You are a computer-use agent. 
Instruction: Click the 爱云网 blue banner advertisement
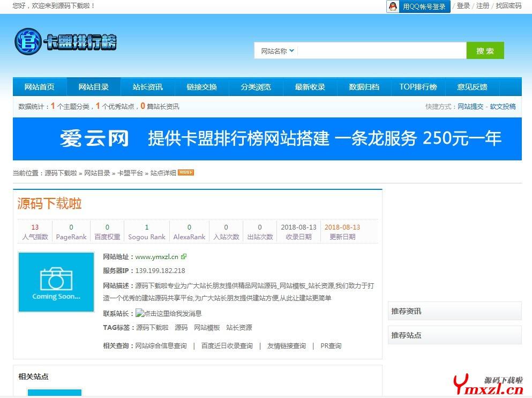[267, 139]
